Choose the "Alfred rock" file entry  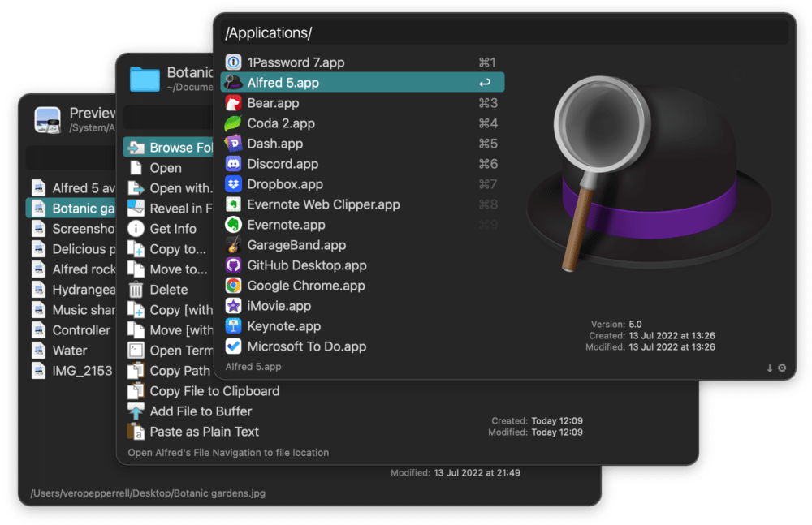(71, 269)
